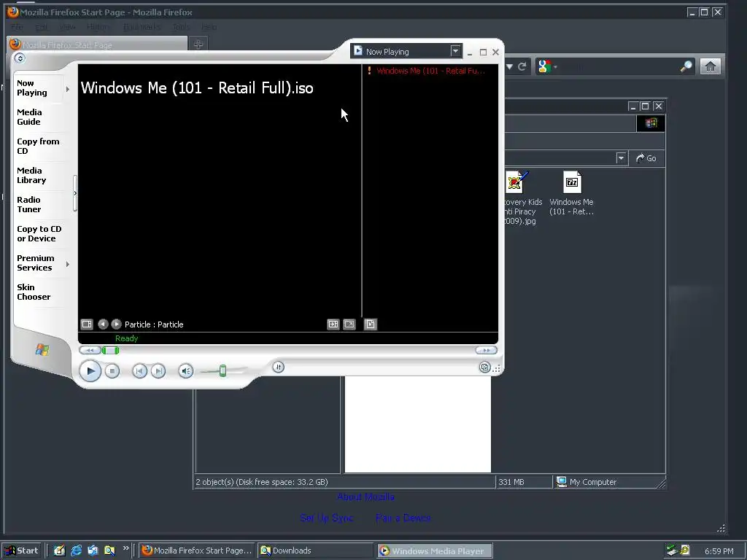
Task: Click the fast forward button on seek bar
Action: [486, 350]
